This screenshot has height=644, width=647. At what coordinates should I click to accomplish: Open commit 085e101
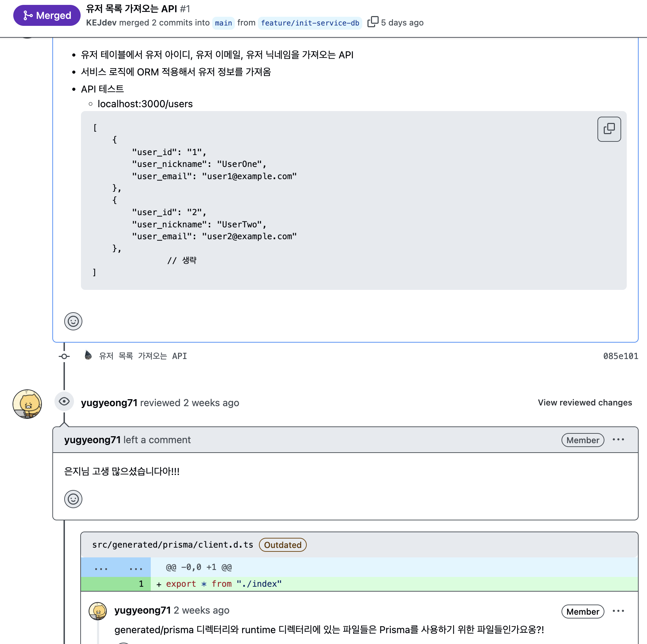click(x=620, y=356)
